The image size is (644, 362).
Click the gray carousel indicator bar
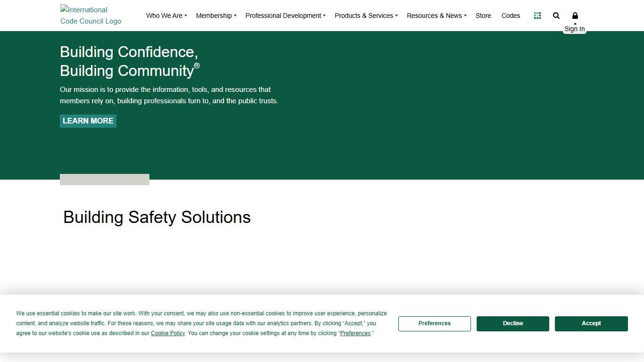point(105,180)
